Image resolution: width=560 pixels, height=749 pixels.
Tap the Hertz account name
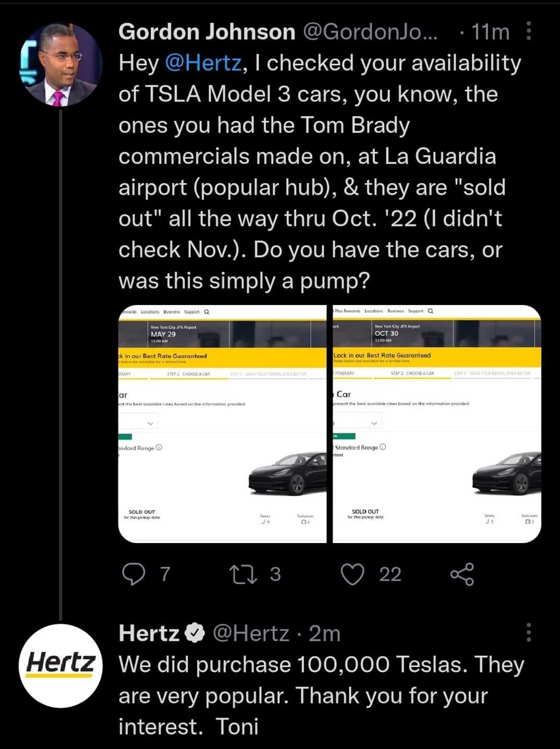pyautogui.click(x=149, y=633)
